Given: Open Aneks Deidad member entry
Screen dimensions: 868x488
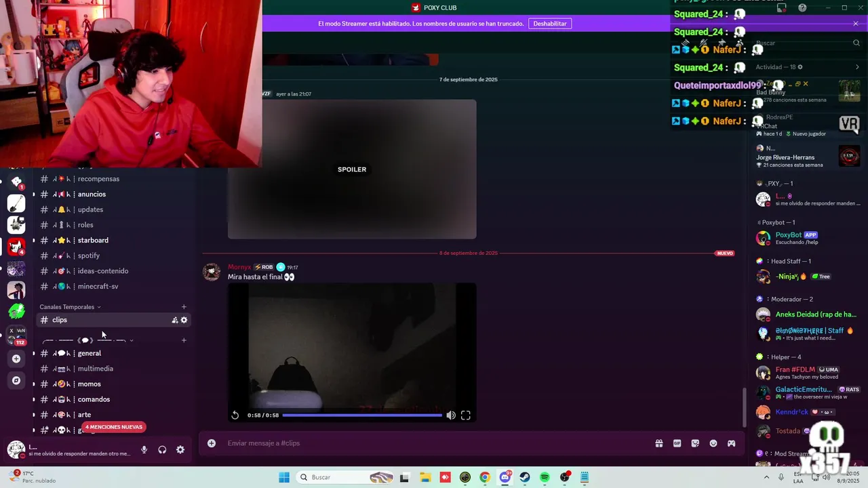Looking at the screenshot, I should [808, 314].
